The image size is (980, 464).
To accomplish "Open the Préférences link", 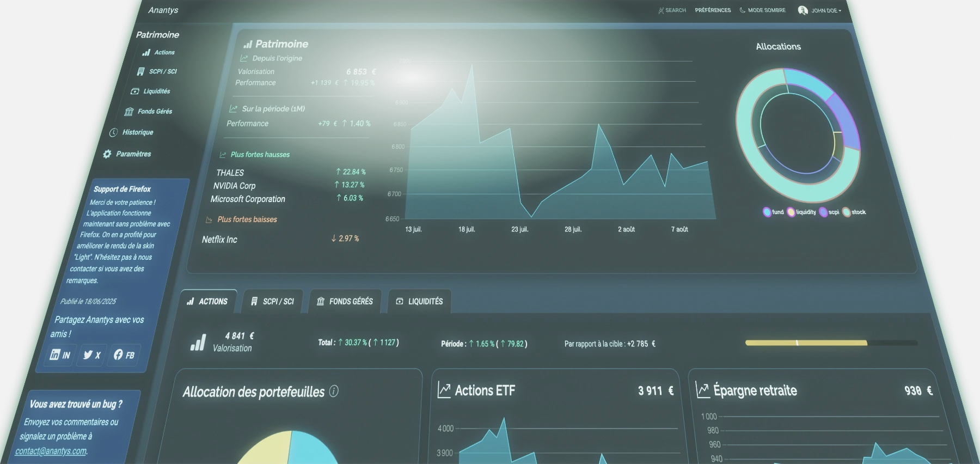I will tap(713, 10).
